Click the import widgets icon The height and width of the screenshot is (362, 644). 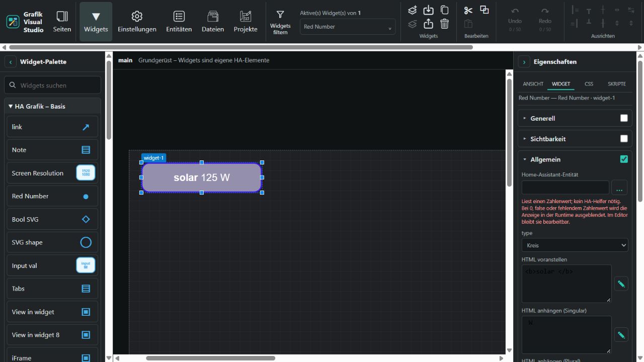tap(428, 10)
